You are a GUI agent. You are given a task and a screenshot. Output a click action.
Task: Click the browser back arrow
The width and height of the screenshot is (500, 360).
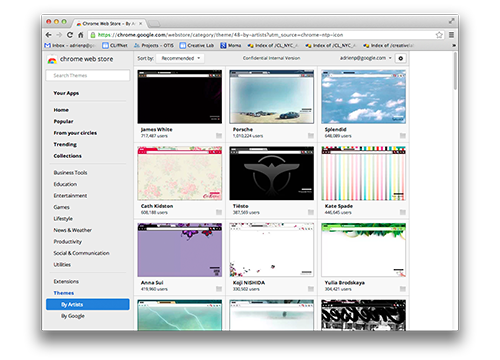tap(49, 35)
